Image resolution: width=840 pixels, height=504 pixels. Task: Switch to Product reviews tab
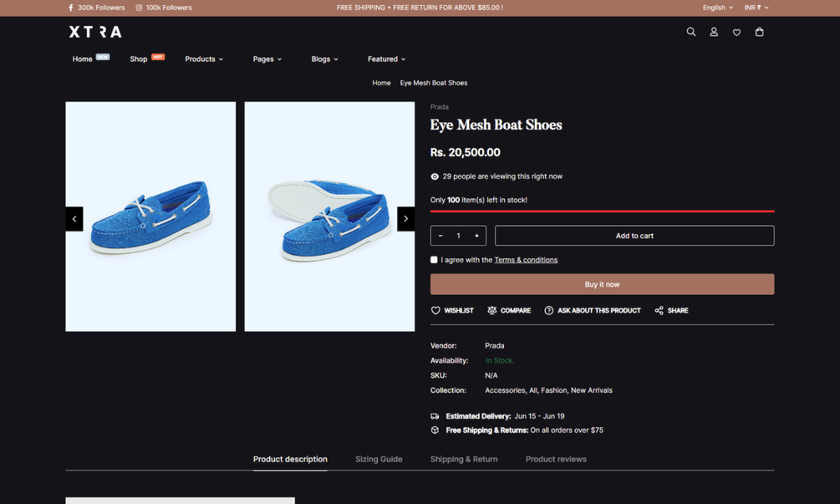(556, 460)
